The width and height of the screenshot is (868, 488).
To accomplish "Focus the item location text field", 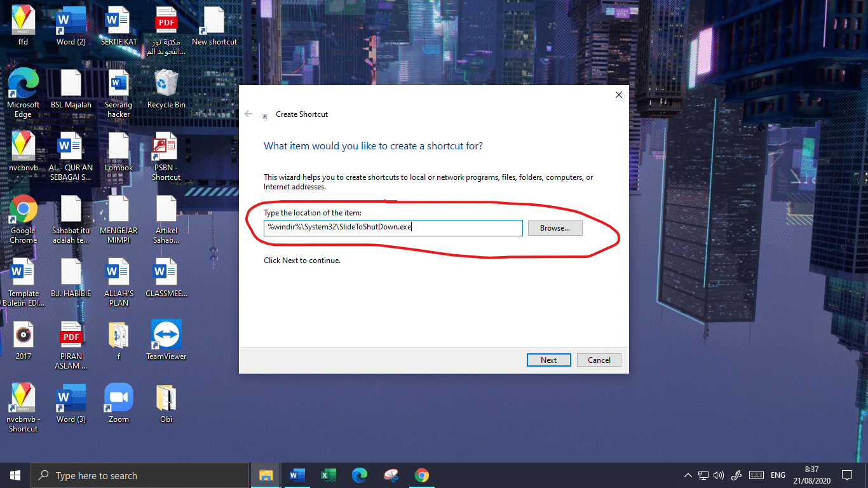I will pos(393,228).
